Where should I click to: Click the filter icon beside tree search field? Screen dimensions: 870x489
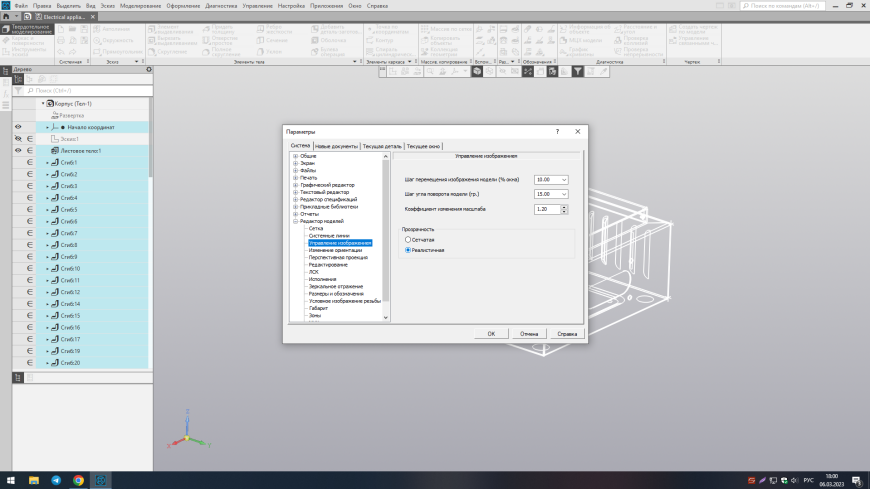point(18,90)
